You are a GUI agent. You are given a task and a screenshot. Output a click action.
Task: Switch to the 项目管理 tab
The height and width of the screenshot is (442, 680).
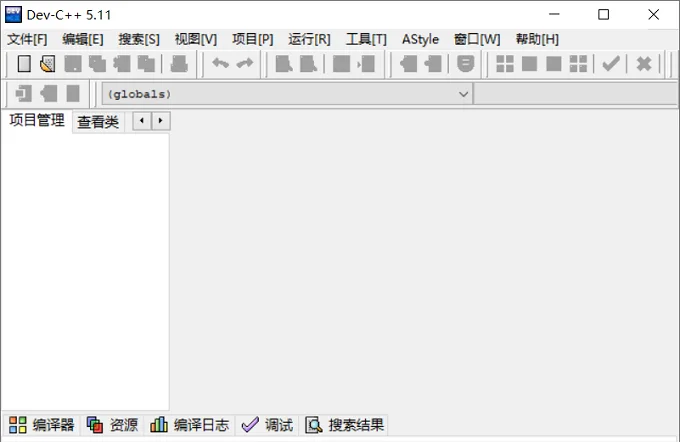(37, 120)
